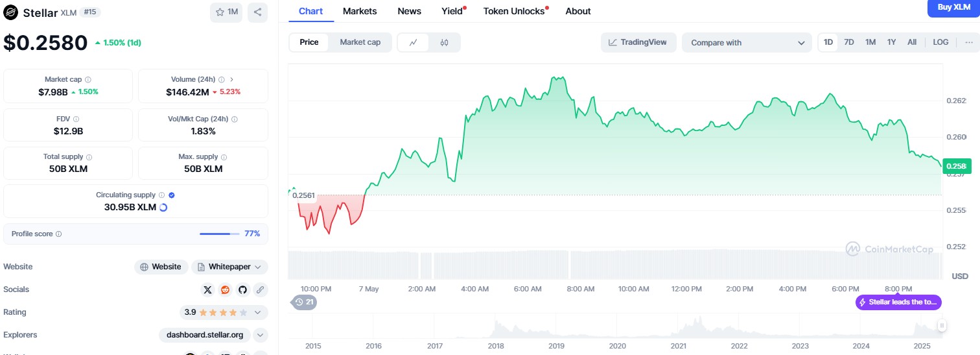980x355 pixels.
Task: Click the chain link icon in Socials
Action: point(260,289)
